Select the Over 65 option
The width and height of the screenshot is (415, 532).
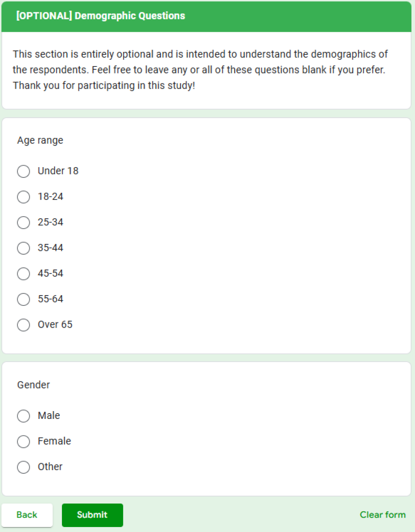[x=24, y=325]
